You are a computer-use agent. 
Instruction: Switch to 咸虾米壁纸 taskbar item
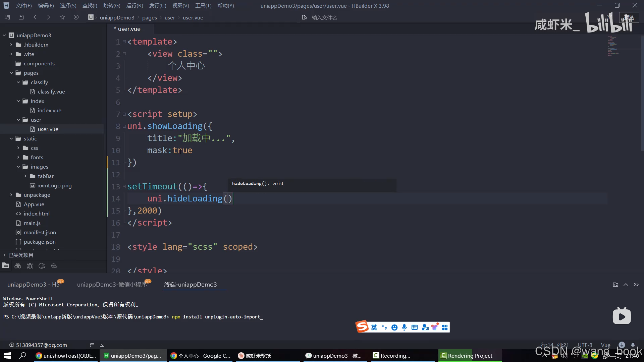268,356
